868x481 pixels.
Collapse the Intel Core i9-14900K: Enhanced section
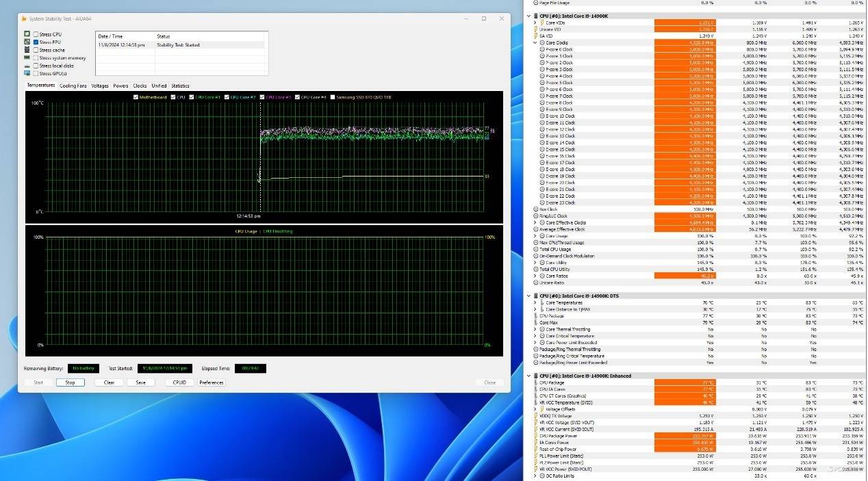[528, 376]
